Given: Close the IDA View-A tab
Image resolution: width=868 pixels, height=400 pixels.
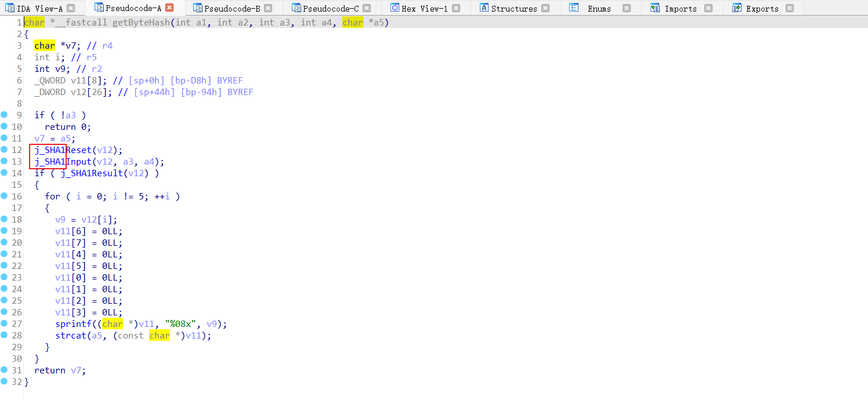Looking at the screenshot, I should 71,8.
